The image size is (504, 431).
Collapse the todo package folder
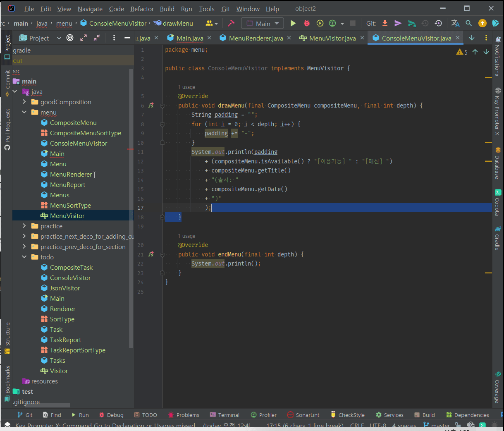24,257
